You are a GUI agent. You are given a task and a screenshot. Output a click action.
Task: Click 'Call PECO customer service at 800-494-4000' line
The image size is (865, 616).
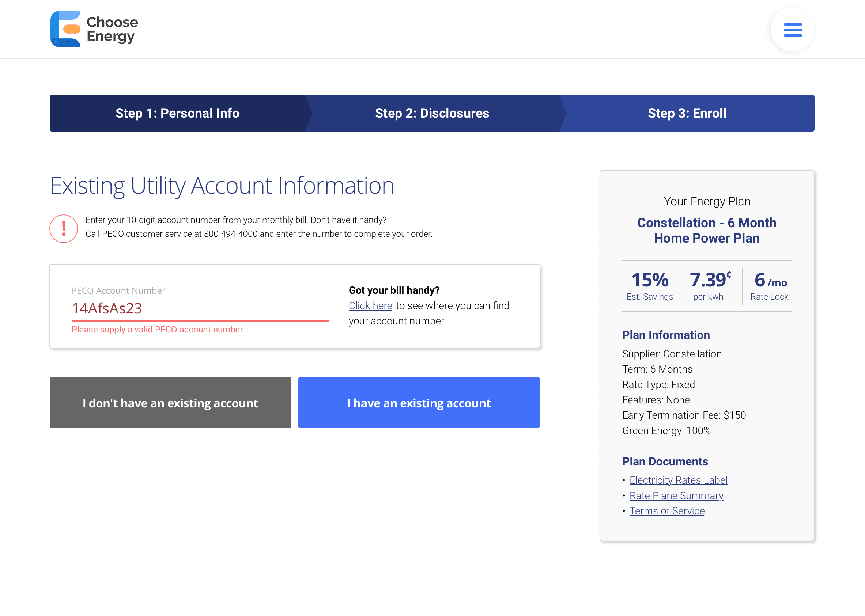(259, 234)
